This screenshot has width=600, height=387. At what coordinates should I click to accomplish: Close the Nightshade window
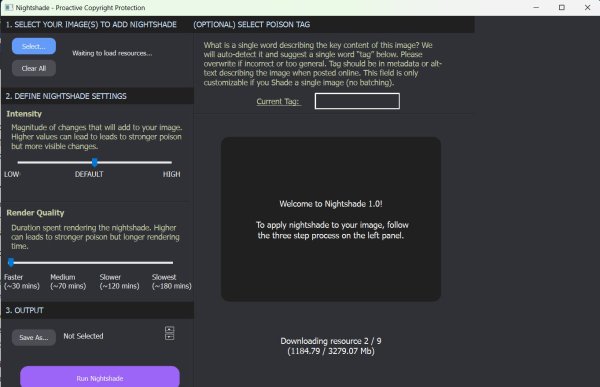coord(587,7)
